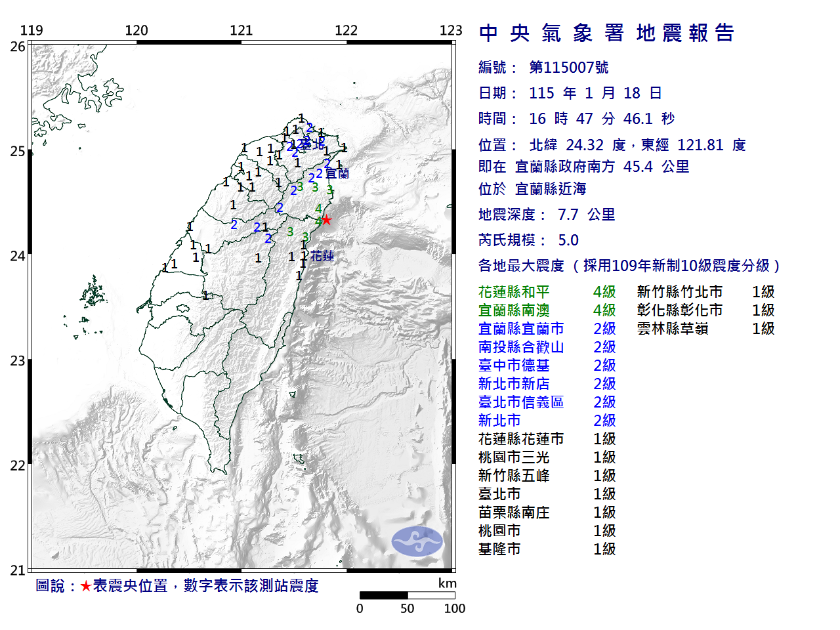Image resolution: width=840 pixels, height=630 pixels.
Task: Click the latitude 21 axis label
Action: click(x=18, y=570)
